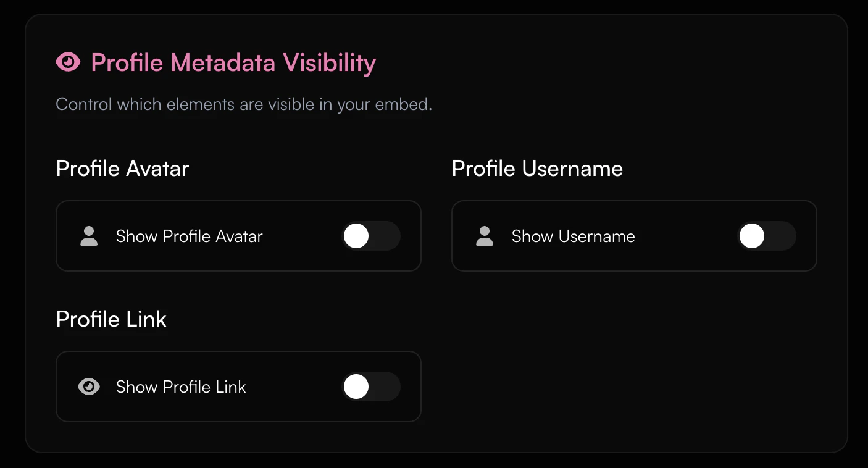The width and height of the screenshot is (868, 468).
Task: Click the visibility eye icon in the Profile Link card
Action: pos(88,387)
